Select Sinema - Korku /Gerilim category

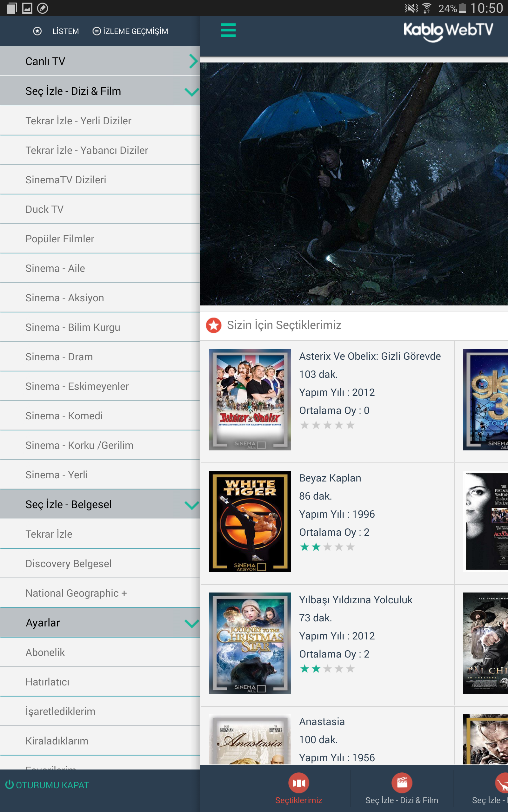100,446
